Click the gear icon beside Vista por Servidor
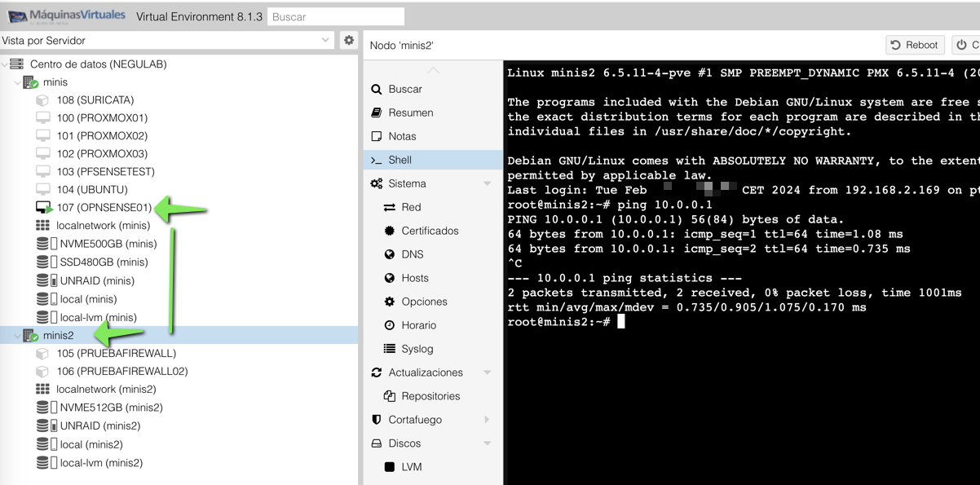980x485 pixels. coord(349,39)
